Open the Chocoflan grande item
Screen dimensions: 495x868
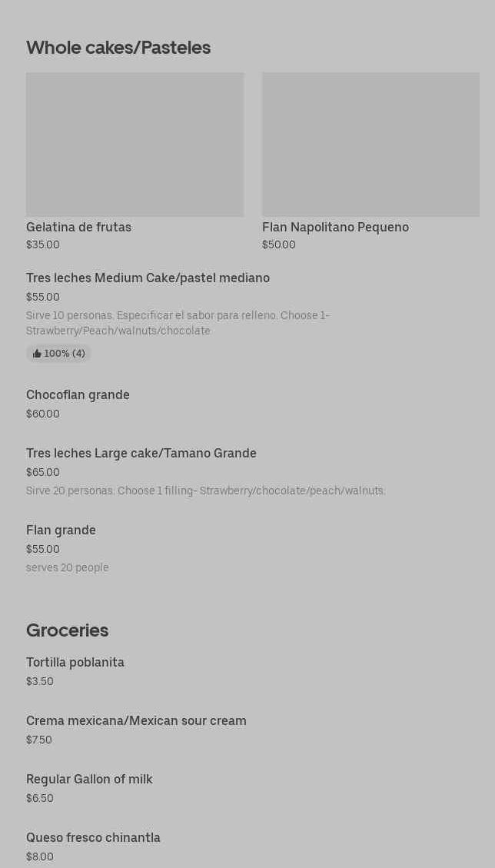[78, 394]
